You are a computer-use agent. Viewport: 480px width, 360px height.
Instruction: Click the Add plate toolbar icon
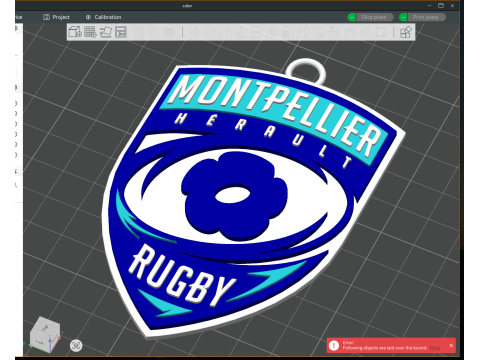click(x=90, y=32)
